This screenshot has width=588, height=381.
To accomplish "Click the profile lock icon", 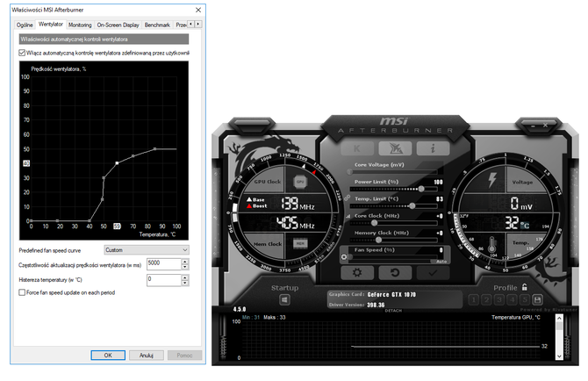I will [524, 287].
